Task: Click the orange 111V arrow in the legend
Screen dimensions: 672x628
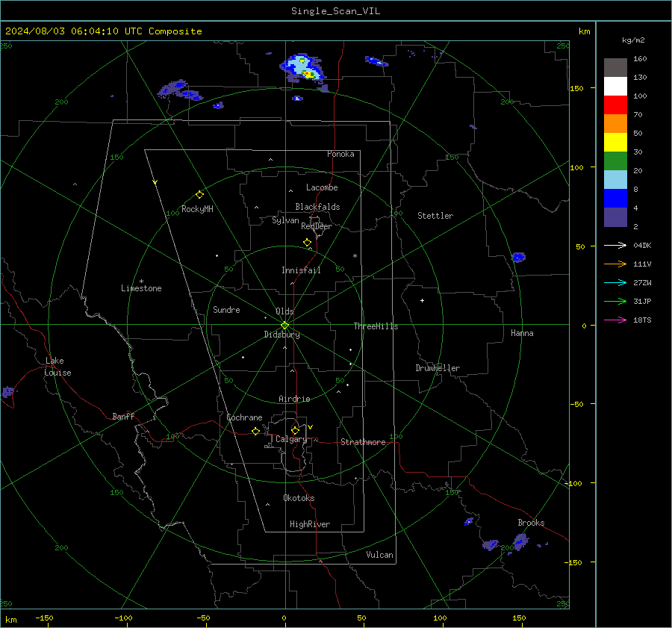Action: (x=615, y=264)
